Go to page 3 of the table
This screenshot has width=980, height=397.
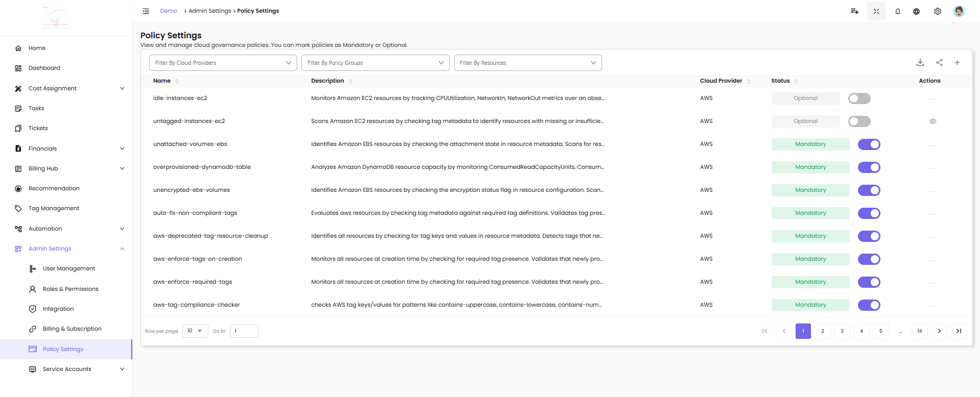coord(842,331)
